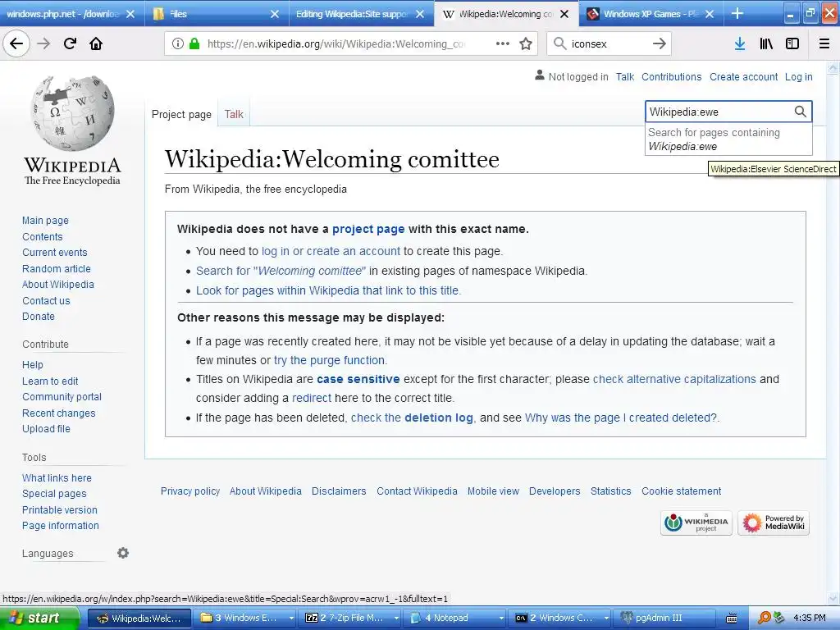Click the forward navigation arrow
The height and width of the screenshot is (630, 840).
pyautogui.click(x=43, y=43)
